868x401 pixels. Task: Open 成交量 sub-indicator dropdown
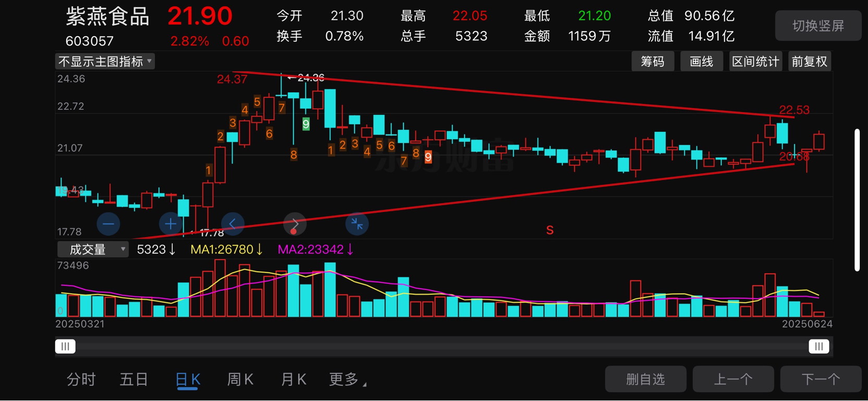(93, 249)
